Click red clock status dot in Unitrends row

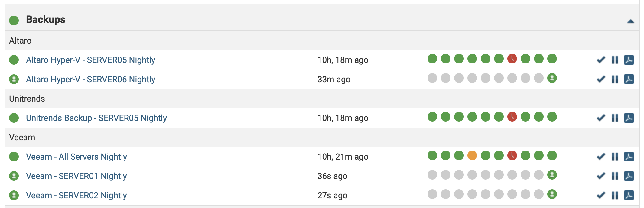click(x=512, y=117)
